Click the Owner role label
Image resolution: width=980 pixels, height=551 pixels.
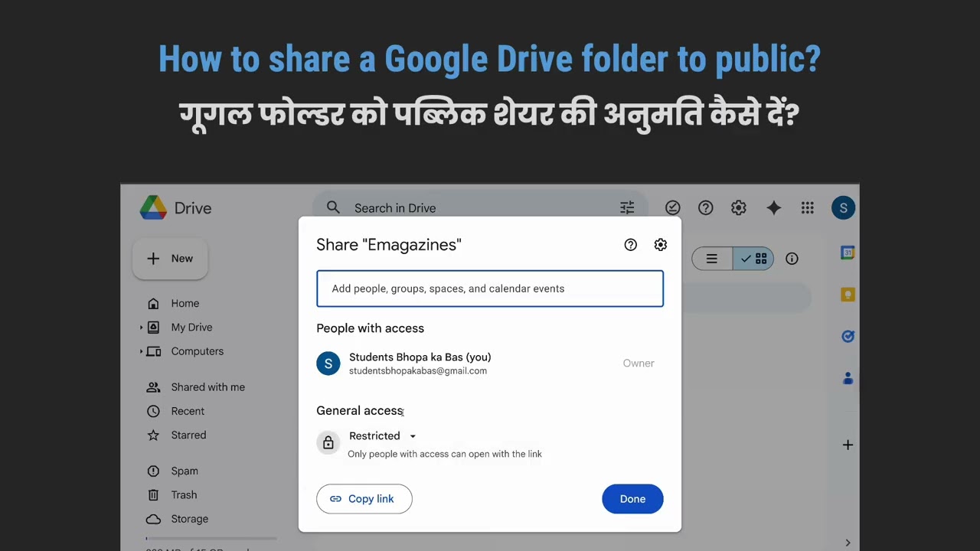click(x=639, y=364)
